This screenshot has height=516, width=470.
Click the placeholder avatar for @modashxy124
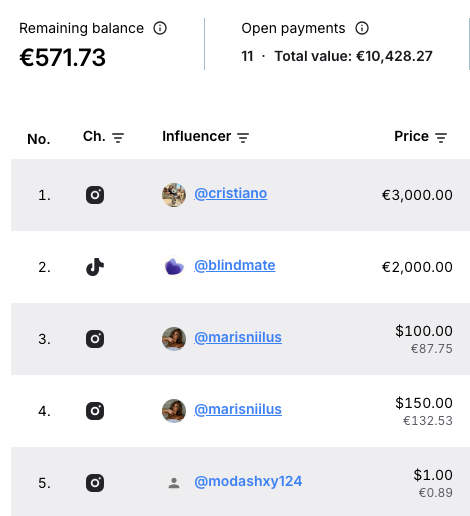(174, 483)
